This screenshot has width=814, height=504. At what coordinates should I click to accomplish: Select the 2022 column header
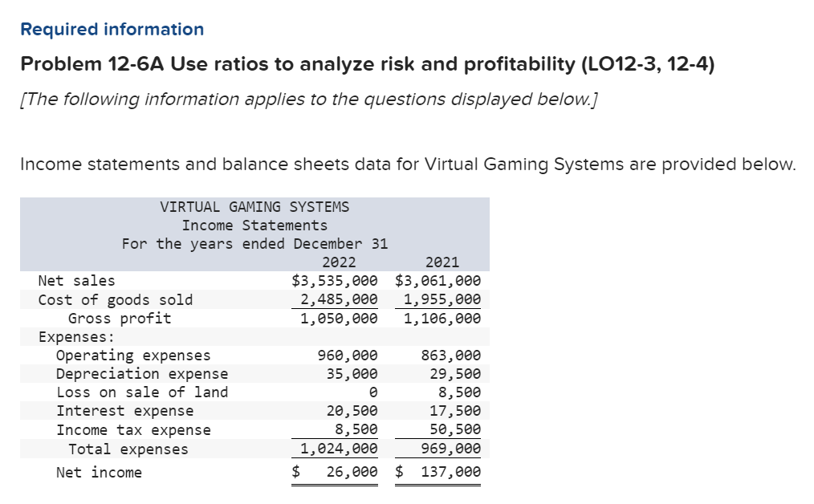point(341,262)
